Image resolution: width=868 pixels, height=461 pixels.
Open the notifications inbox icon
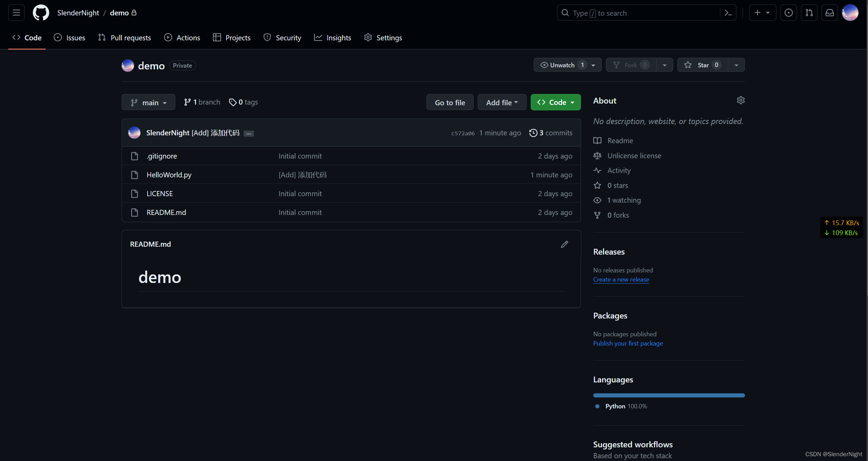click(829, 13)
